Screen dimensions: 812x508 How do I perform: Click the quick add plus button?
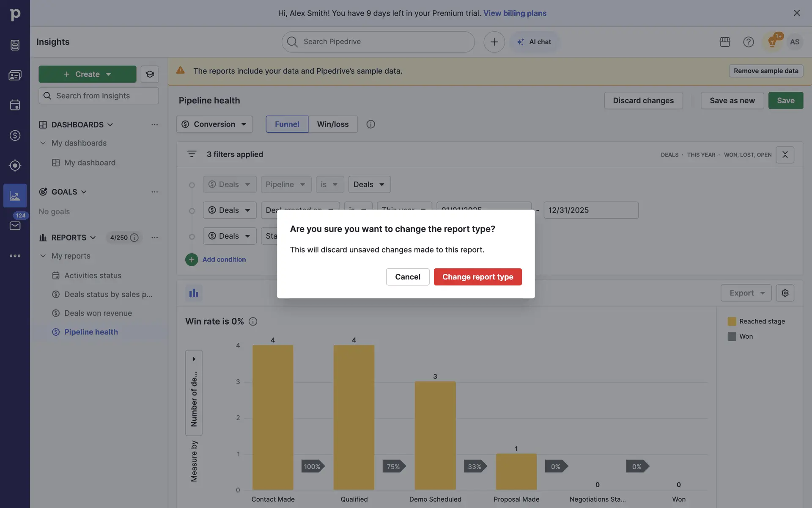click(494, 42)
